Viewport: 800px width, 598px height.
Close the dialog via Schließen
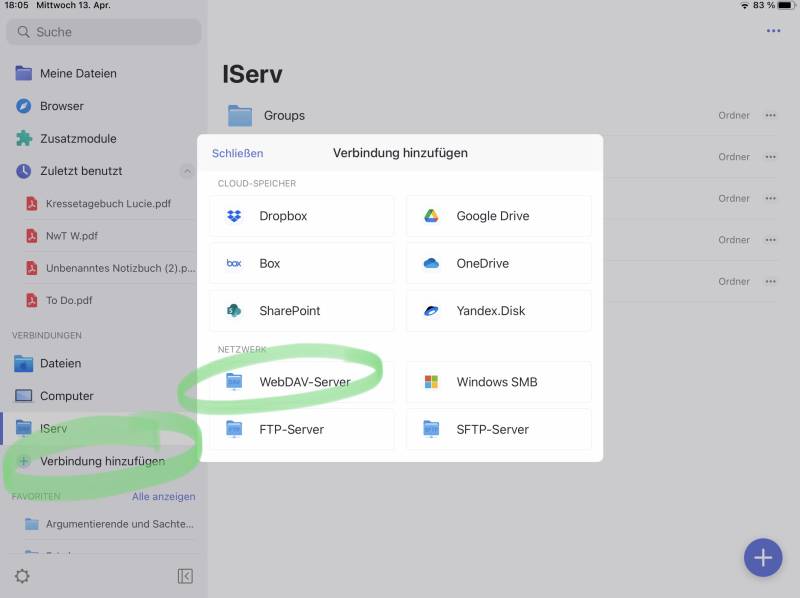[238, 153]
